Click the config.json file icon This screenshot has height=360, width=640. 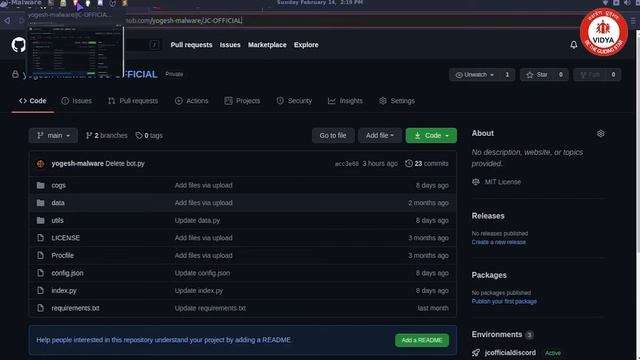(40, 273)
